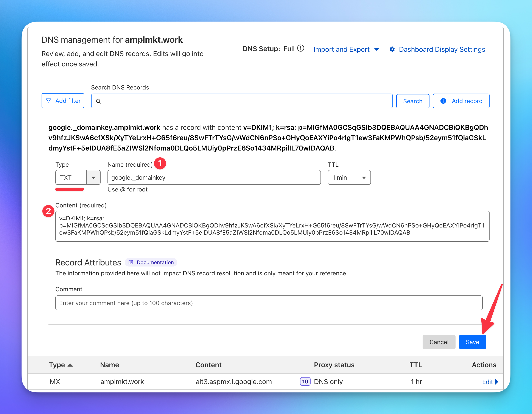Click the book icon next to Documentation

tap(131, 262)
